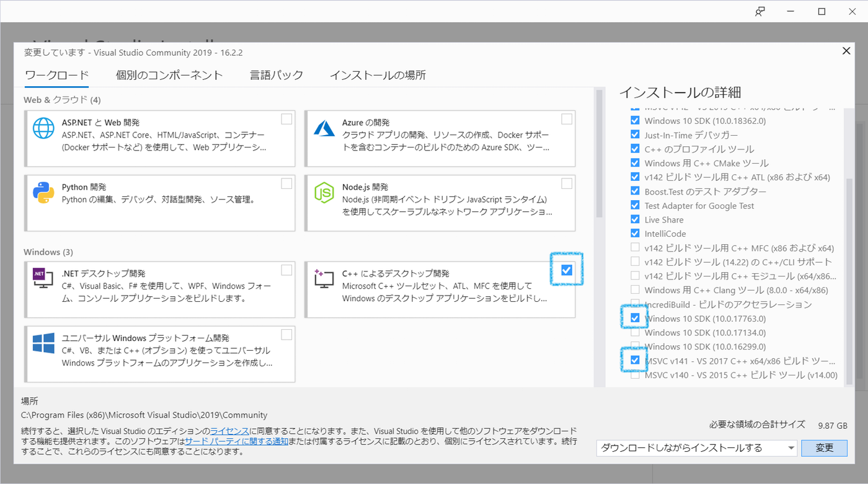
Task: Enable the Python 開発 workload checkbox
Action: tap(286, 183)
